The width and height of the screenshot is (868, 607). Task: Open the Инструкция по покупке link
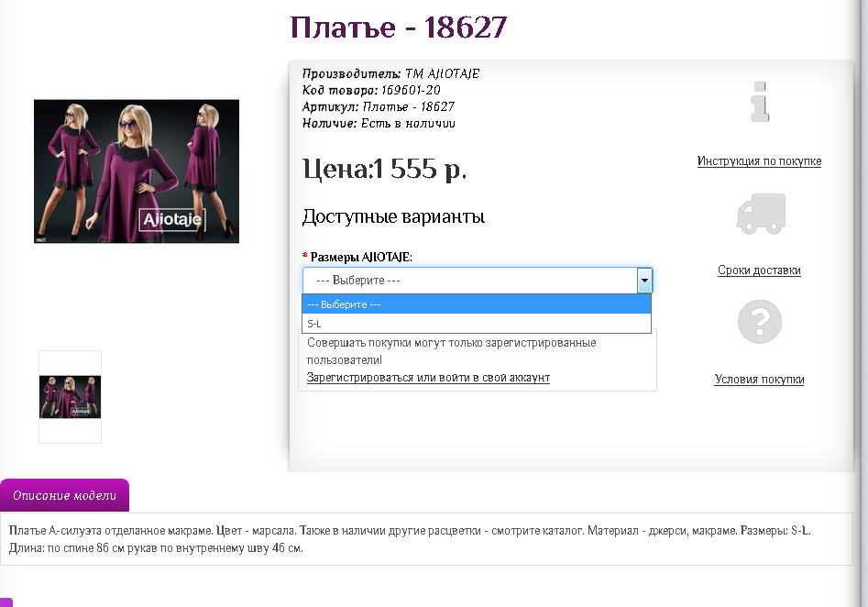[x=759, y=161]
